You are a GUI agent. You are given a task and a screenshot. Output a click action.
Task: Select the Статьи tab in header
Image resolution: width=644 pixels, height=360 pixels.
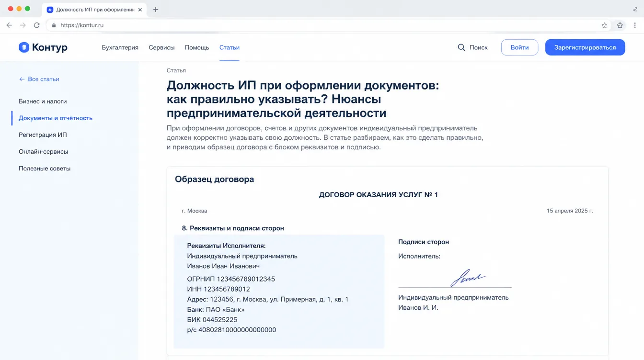coord(230,47)
